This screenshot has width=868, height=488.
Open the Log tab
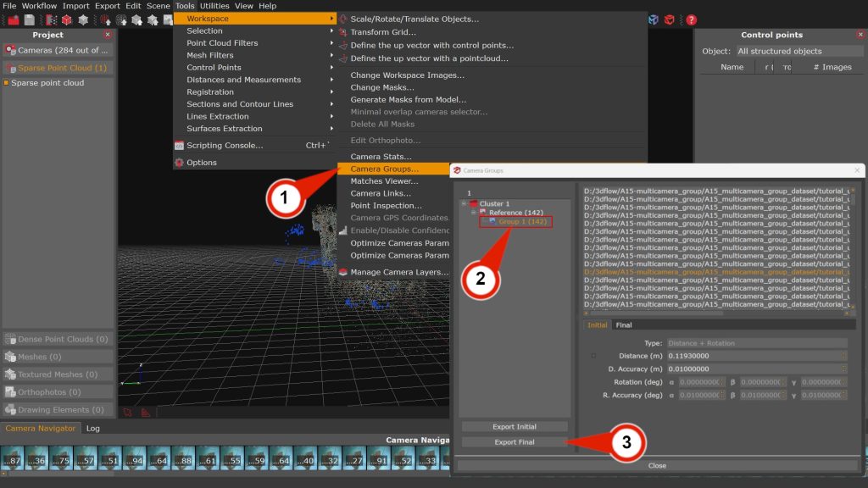tap(93, 429)
